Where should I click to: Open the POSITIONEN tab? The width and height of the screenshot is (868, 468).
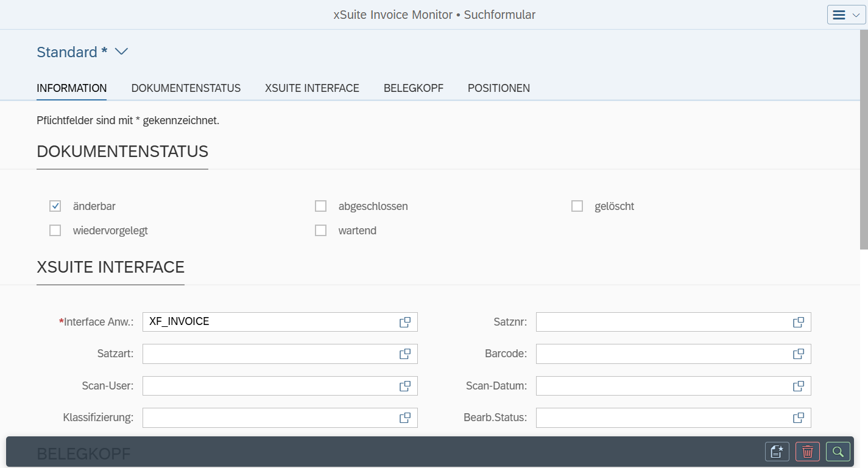point(498,88)
